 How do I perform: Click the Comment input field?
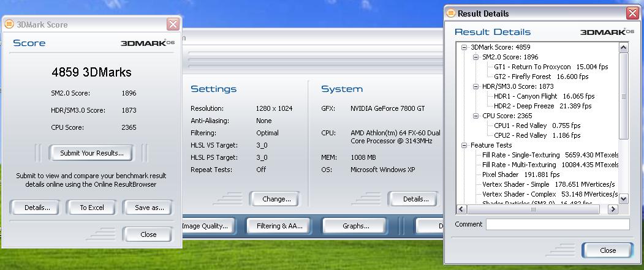tap(558, 225)
